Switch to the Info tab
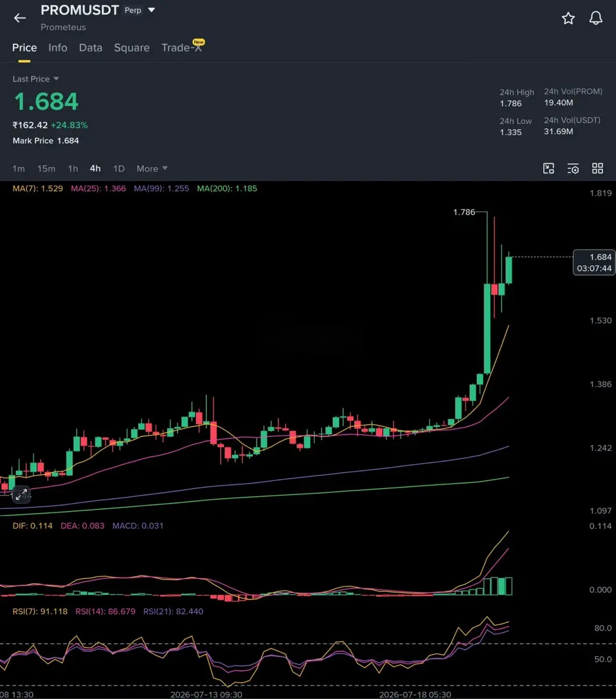616x699 pixels. 58,48
